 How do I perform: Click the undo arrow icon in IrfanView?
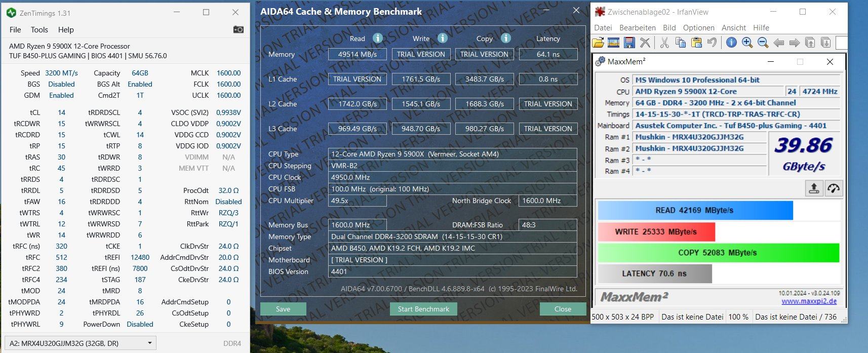[x=712, y=43]
